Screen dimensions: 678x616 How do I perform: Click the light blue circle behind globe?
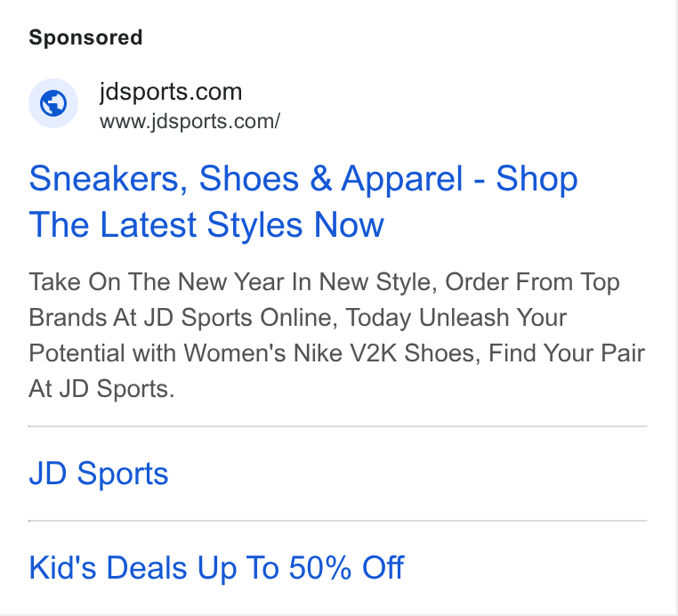(53, 103)
